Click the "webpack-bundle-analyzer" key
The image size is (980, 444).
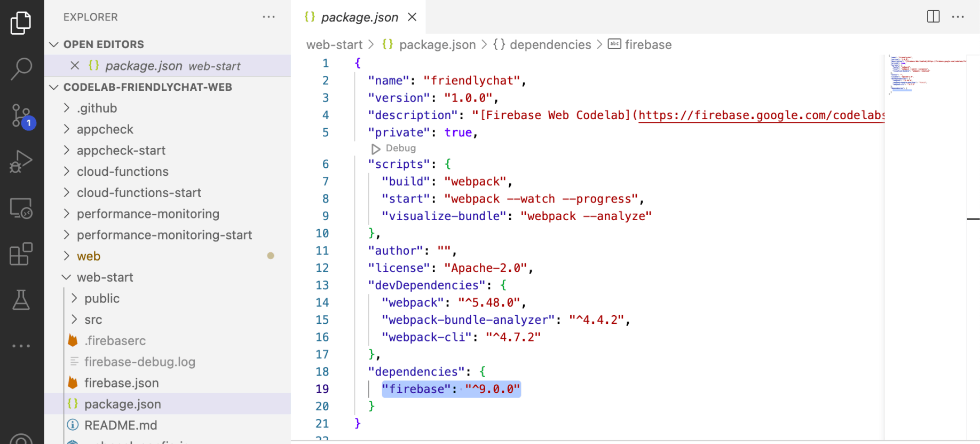coord(468,320)
